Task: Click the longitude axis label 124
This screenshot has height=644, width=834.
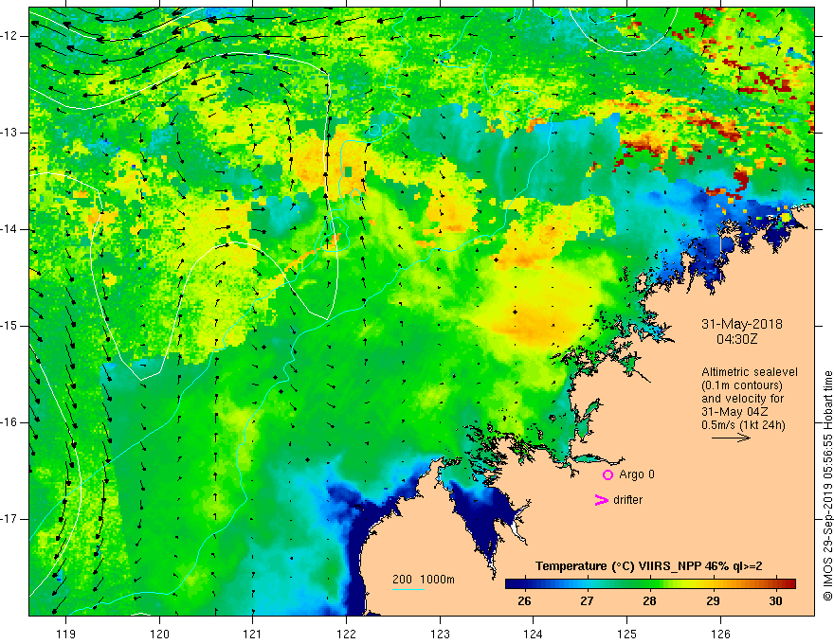Action: [x=534, y=634]
